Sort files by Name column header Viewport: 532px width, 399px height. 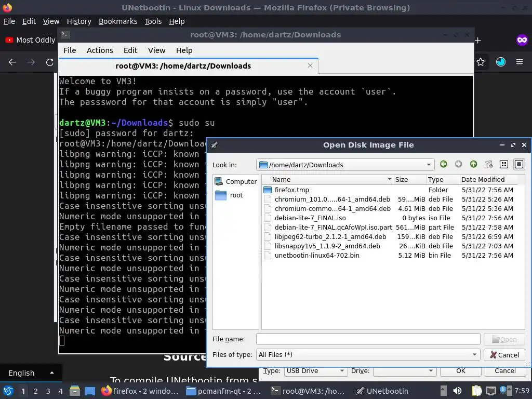click(x=327, y=179)
